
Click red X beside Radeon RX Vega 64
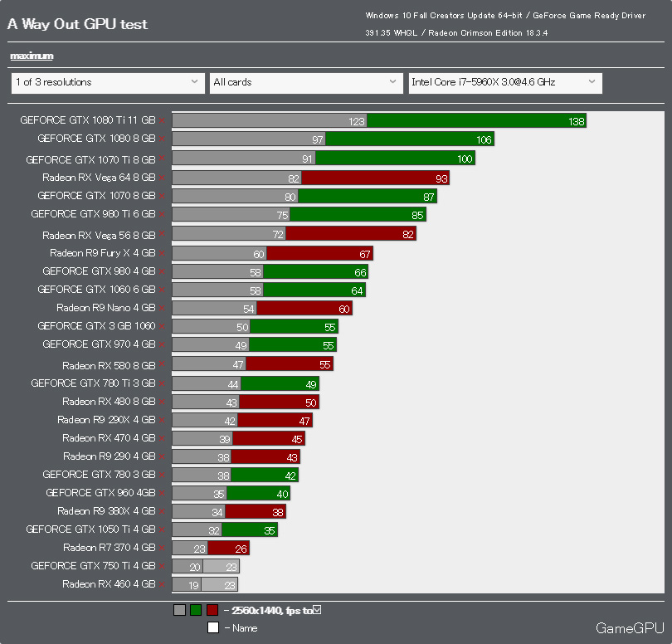162,178
